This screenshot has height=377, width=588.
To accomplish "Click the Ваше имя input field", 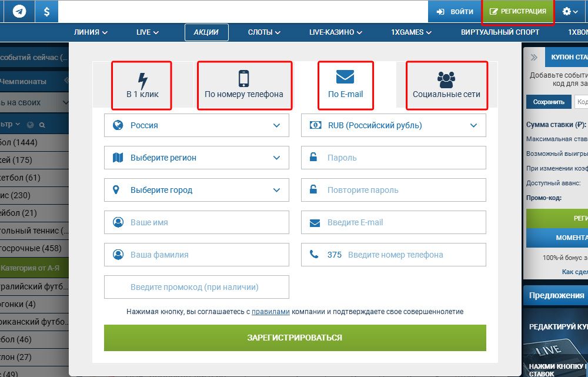I will click(196, 222).
